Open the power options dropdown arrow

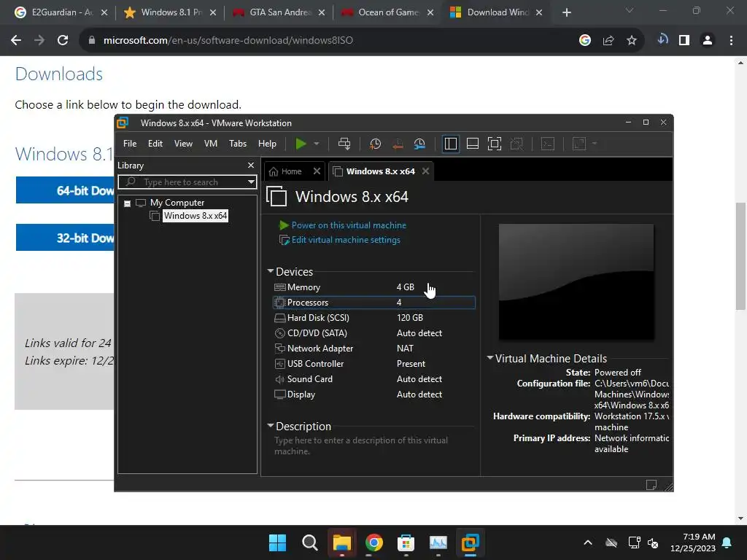(317, 144)
